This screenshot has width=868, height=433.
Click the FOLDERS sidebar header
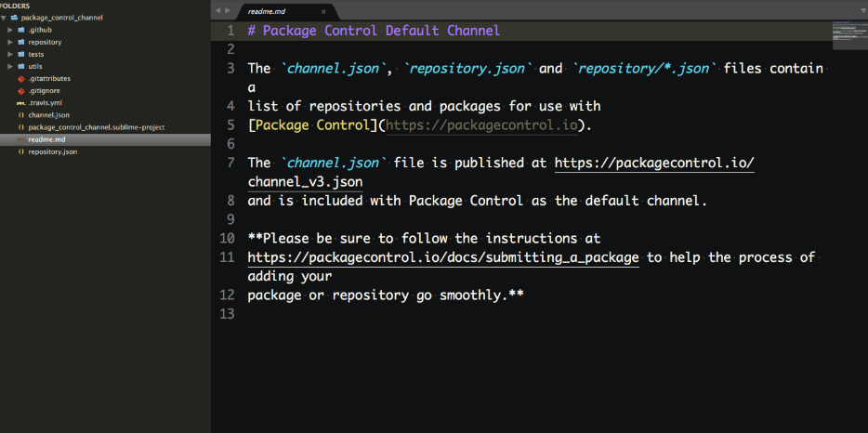(15, 7)
